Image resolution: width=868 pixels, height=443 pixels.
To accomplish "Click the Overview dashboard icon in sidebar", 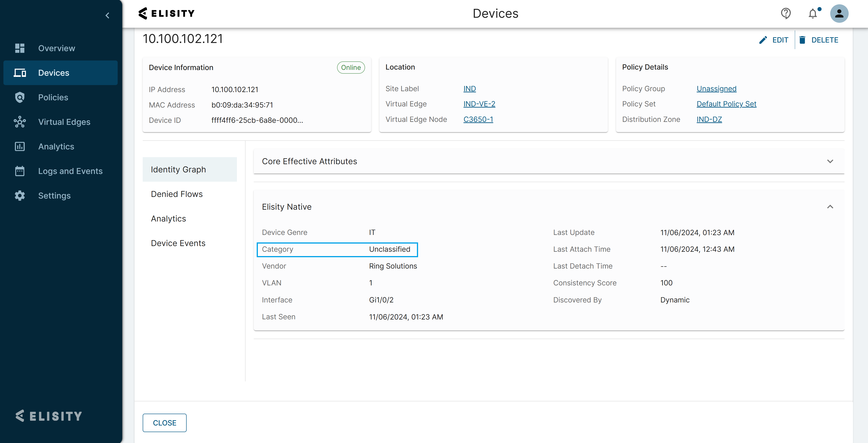I will point(20,48).
